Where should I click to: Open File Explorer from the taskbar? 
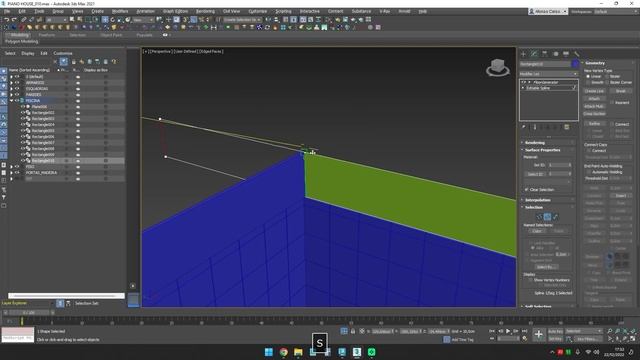click(298, 352)
